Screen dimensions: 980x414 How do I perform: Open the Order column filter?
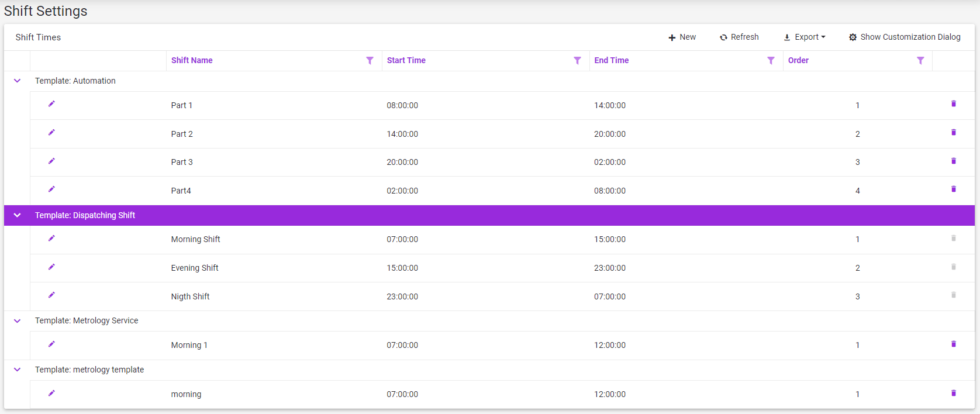(920, 61)
